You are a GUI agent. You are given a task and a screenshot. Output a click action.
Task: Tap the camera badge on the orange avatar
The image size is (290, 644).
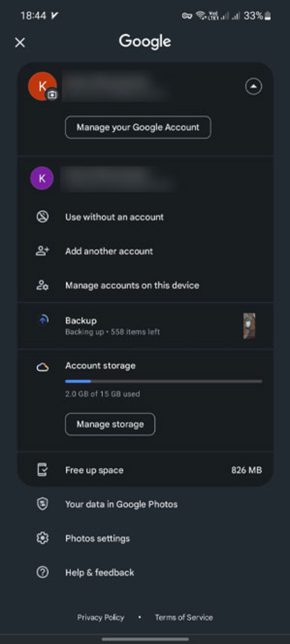[52, 95]
